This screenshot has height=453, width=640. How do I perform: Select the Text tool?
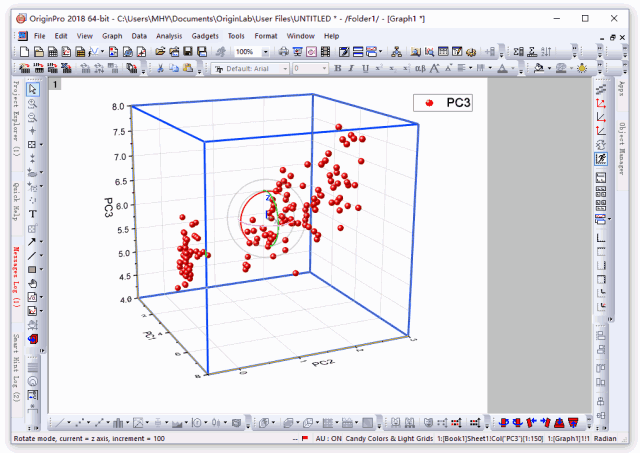tap(33, 214)
